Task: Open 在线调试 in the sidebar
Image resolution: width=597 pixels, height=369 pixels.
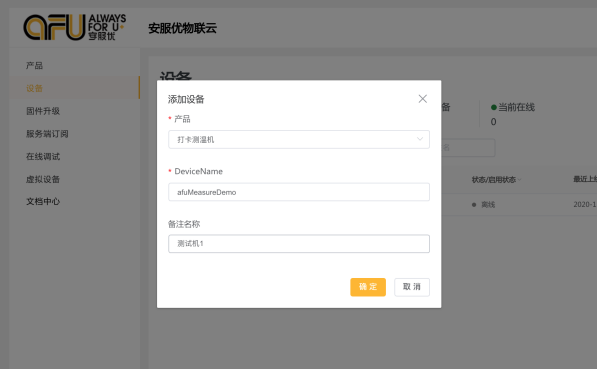Action: click(43, 157)
